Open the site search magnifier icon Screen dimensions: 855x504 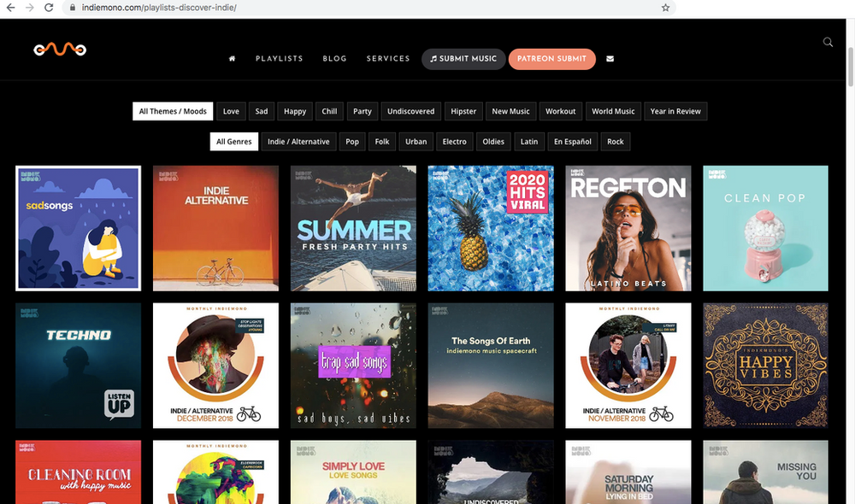828,42
